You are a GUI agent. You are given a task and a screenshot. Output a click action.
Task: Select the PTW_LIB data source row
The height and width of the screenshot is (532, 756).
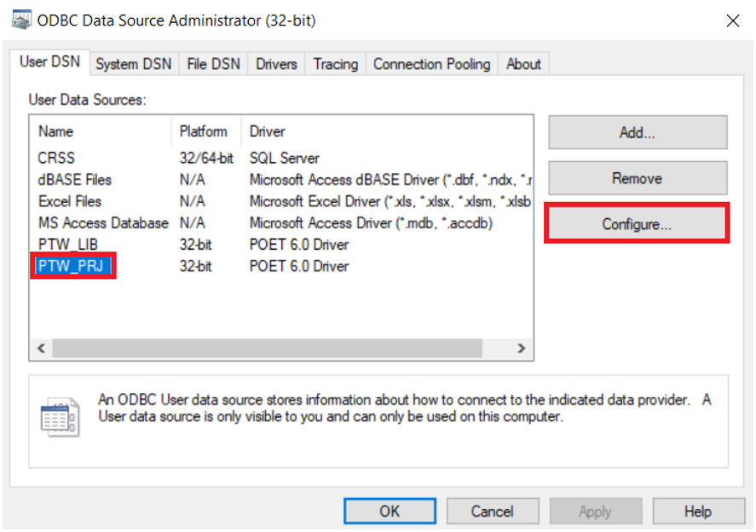pyautogui.click(x=68, y=245)
